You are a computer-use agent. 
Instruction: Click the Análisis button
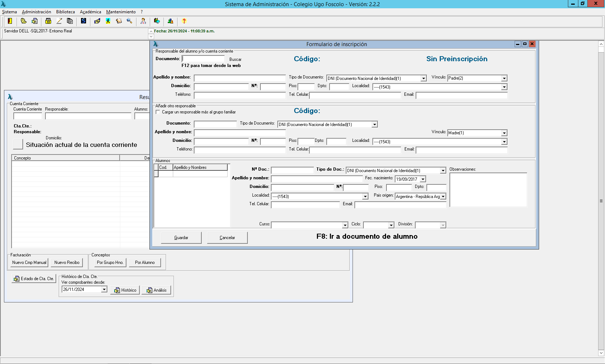coord(156,290)
